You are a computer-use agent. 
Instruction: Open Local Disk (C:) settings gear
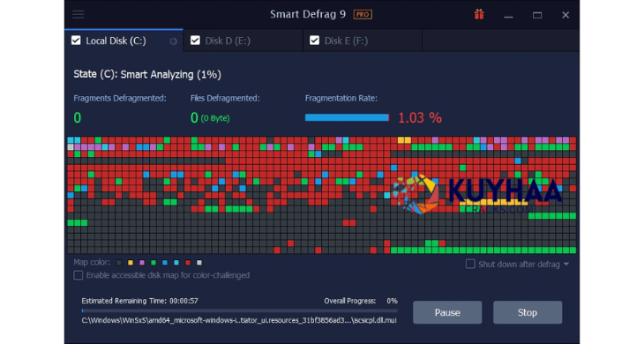pos(173,41)
